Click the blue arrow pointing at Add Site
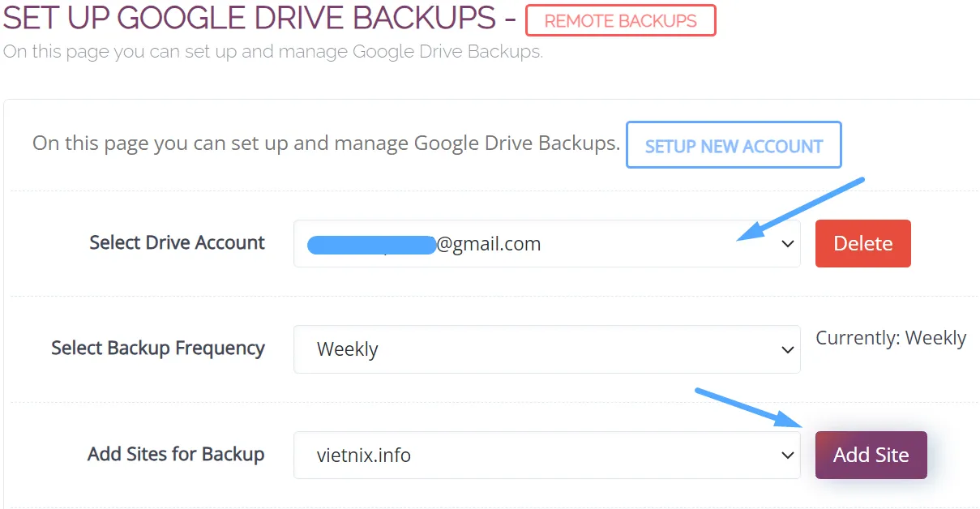980x509 pixels. point(747,408)
